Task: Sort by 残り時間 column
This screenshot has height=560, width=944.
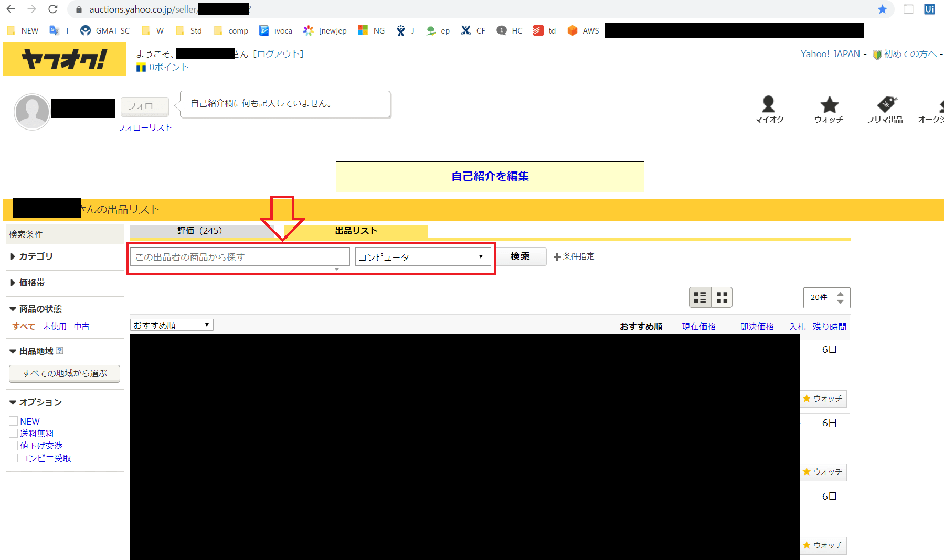Action: point(830,326)
